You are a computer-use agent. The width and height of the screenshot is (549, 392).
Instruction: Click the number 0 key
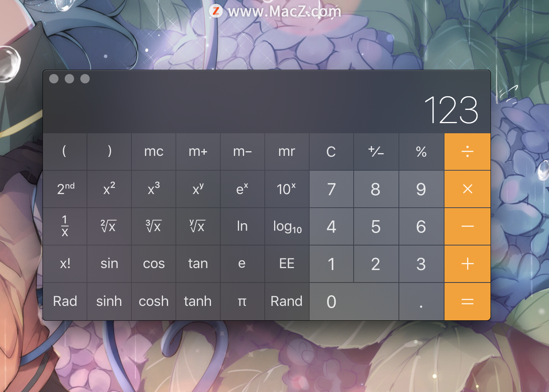354,302
